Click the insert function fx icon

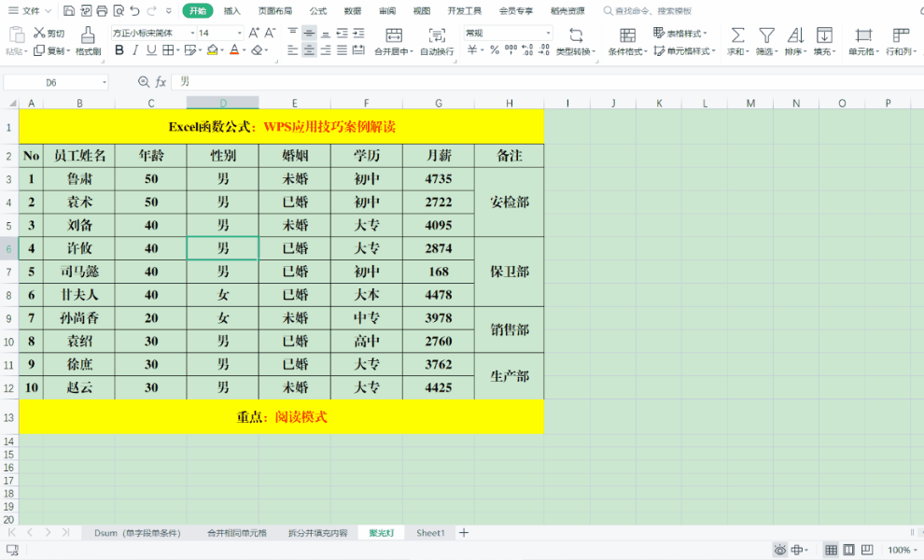(x=161, y=82)
